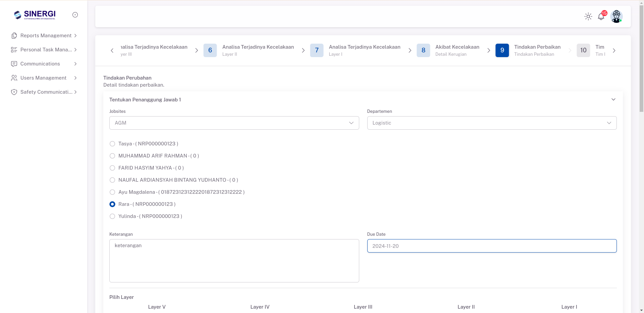Click the Communications chat bubble icon
This screenshot has height=313, width=644.
(x=14, y=64)
